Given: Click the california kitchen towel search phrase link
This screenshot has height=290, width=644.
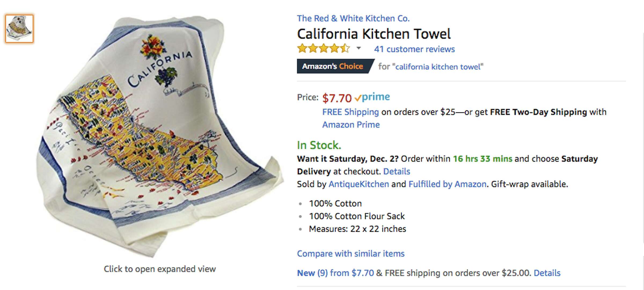Looking at the screenshot, I should click(x=437, y=67).
